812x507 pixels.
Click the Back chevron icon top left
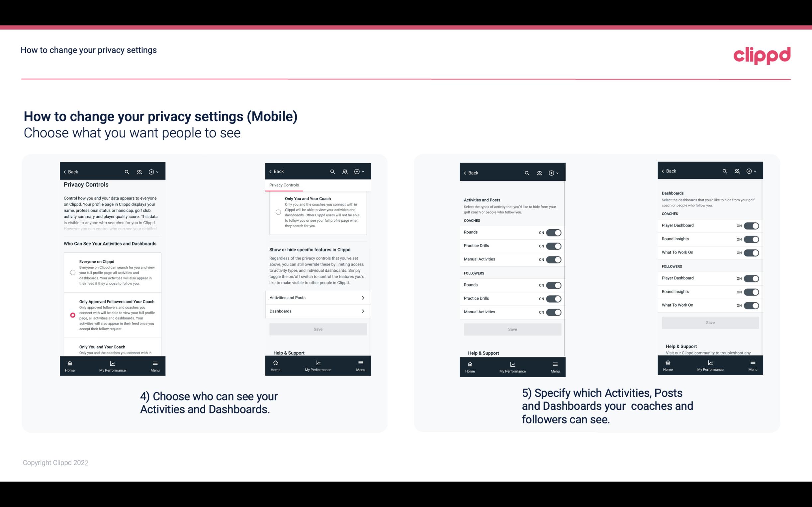(x=65, y=171)
